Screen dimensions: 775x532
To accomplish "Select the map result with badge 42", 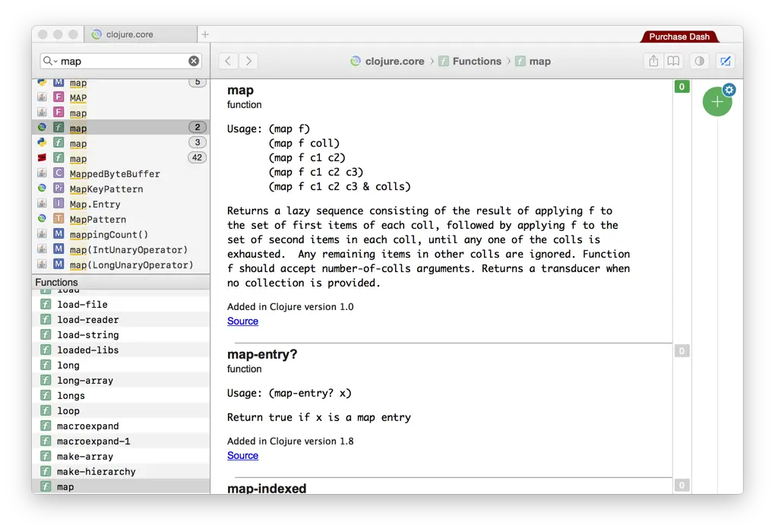I will 121,158.
